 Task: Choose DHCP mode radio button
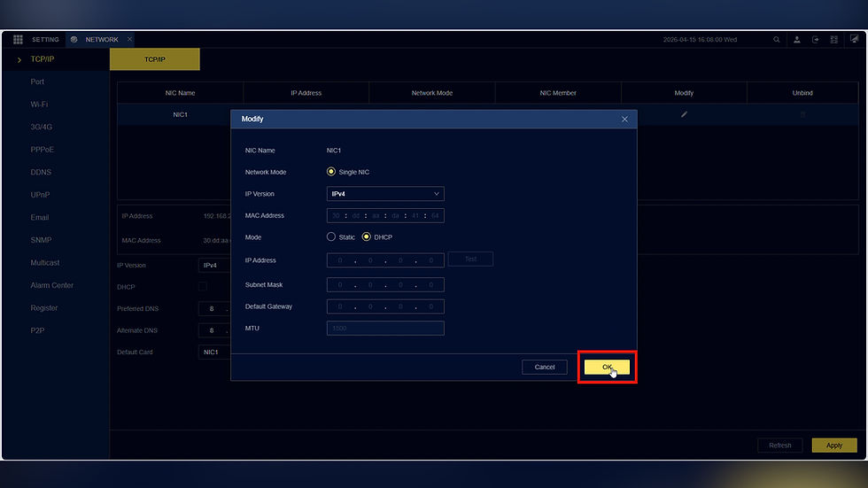367,236
